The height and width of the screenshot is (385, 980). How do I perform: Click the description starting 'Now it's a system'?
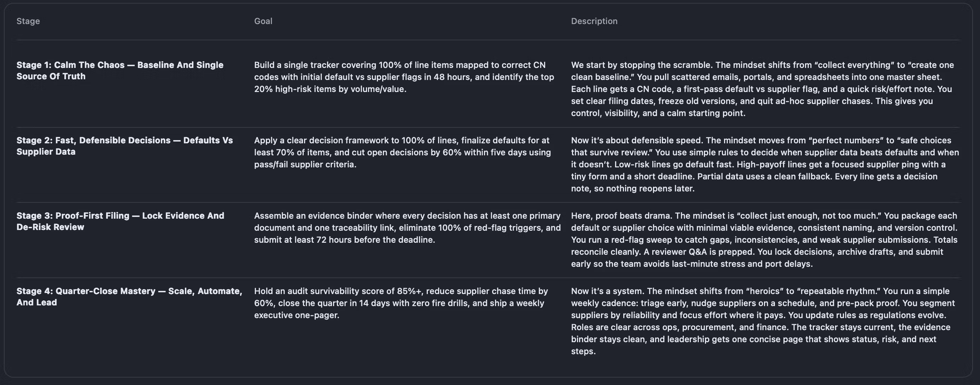tap(762, 321)
